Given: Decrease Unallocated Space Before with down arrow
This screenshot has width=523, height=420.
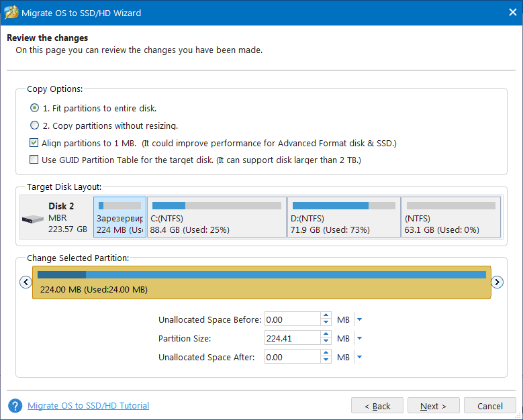Looking at the screenshot, I should [326, 323].
